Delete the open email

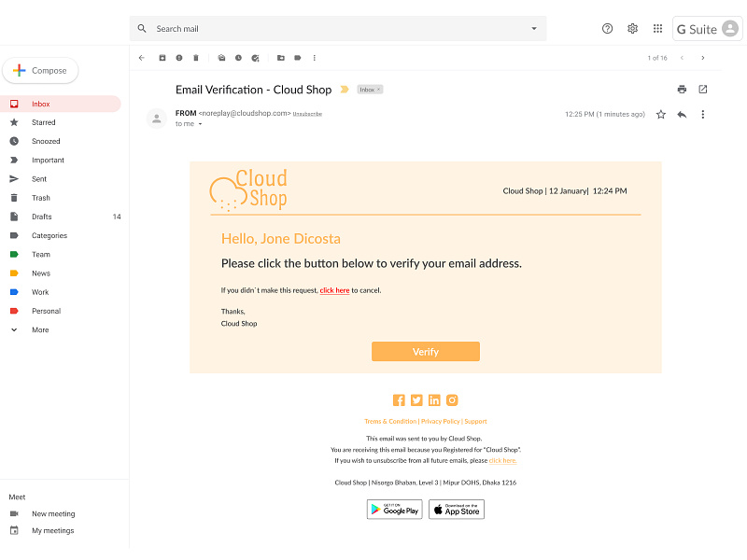(x=196, y=58)
